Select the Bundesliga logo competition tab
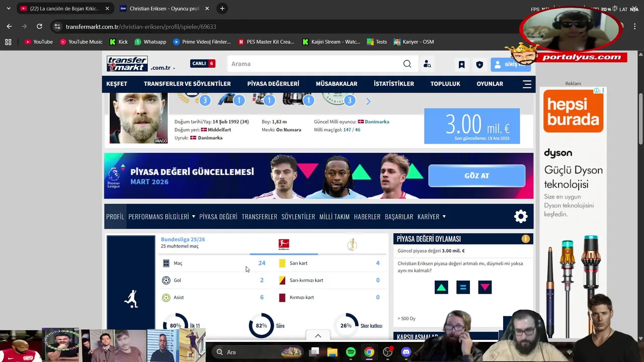Screen dimensions: 644x362 [x=284, y=245]
